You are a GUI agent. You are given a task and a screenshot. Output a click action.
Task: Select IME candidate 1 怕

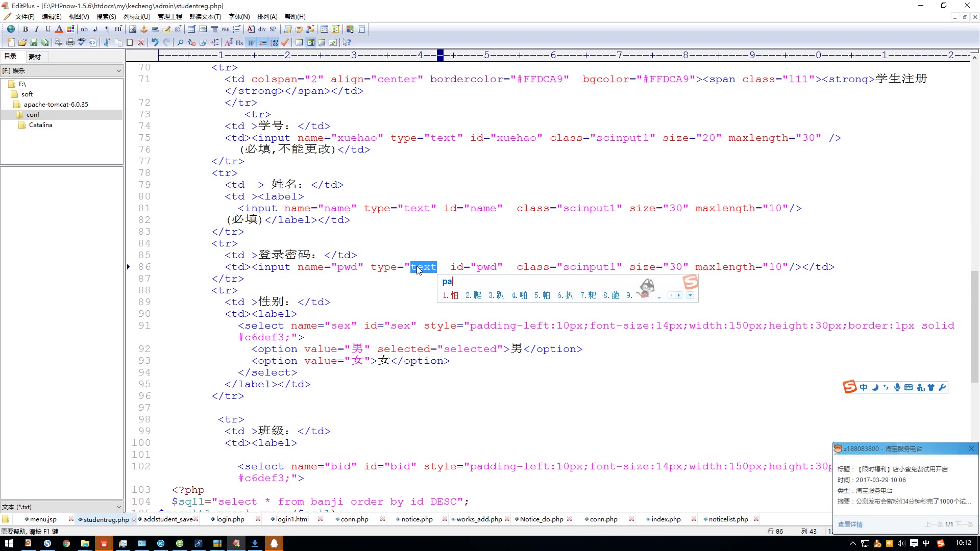point(451,295)
